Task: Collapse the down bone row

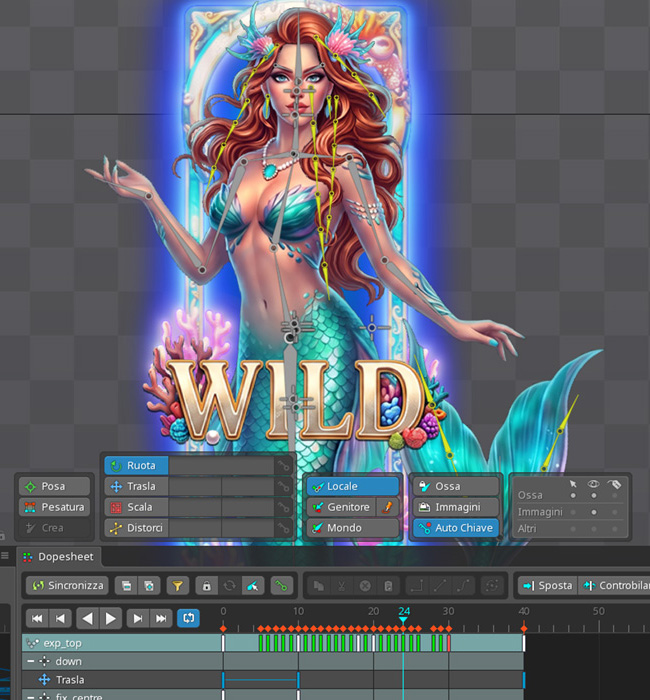Action: click(30, 661)
